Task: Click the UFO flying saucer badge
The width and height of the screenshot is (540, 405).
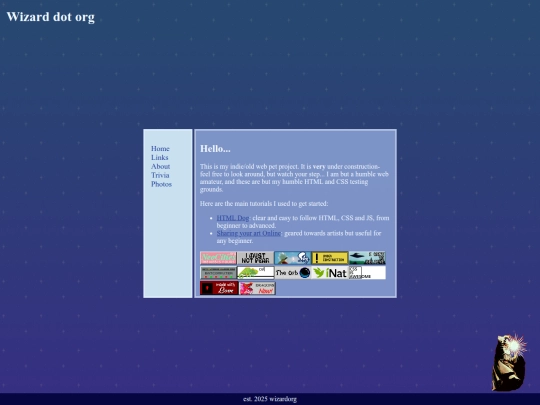Action: pyautogui.click(x=367, y=258)
